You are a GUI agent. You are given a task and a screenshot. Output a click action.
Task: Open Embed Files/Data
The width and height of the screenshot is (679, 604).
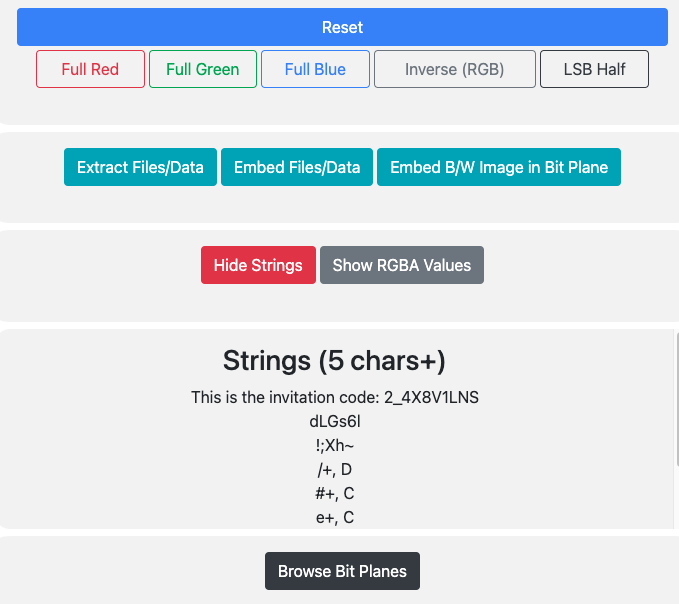[x=297, y=167]
